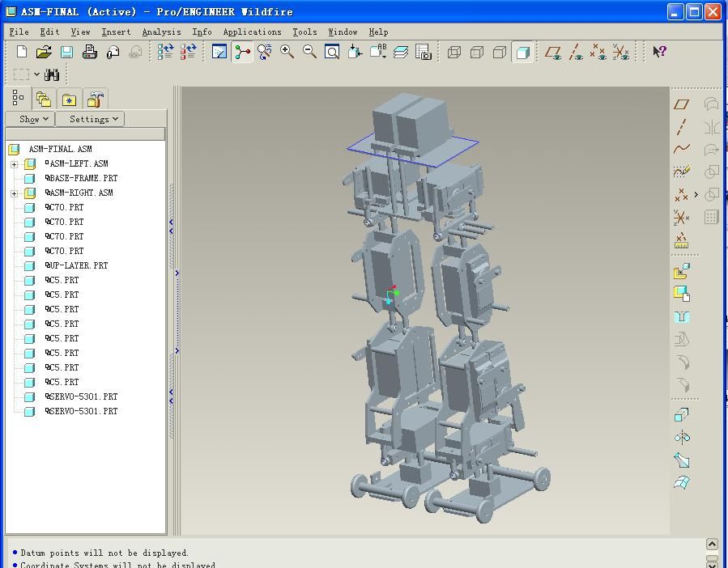Open the Help menu
Image resolution: width=728 pixels, height=568 pixels.
(x=378, y=32)
